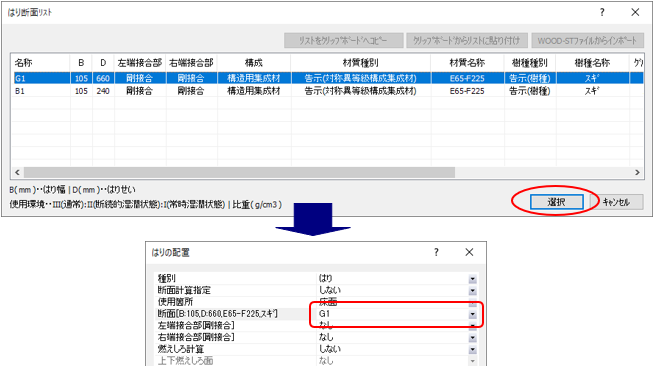Image resolution: width=655 pixels, height=390 pixels.
Task: Click the 使用箇所 row label
Action: pos(175,302)
